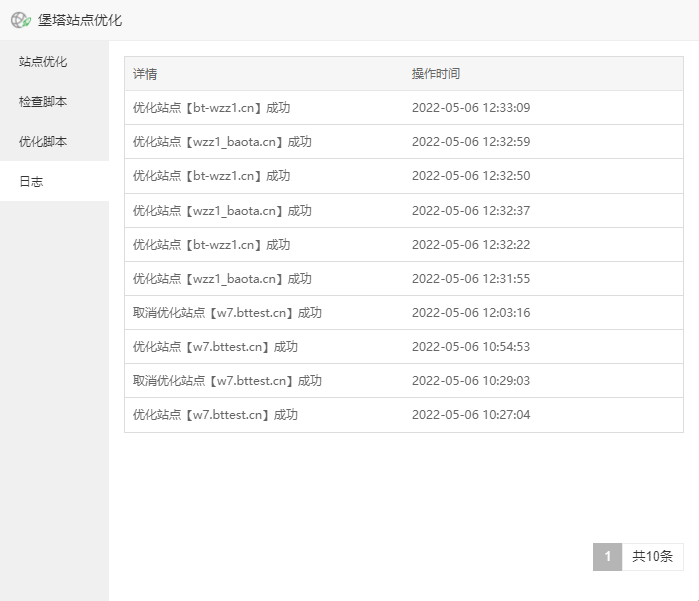Click the detail text of the 12:03:16 row

pos(227,313)
